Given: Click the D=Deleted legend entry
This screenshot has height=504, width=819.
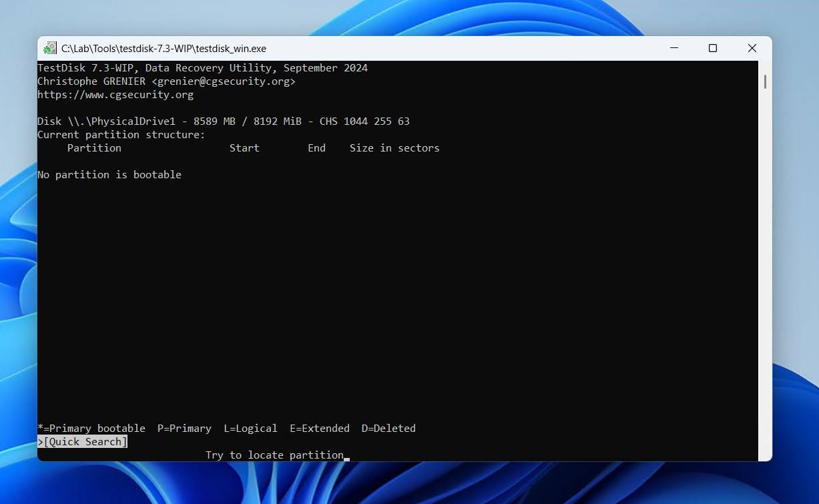Looking at the screenshot, I should pyautogui.click(x=388, y=429).
